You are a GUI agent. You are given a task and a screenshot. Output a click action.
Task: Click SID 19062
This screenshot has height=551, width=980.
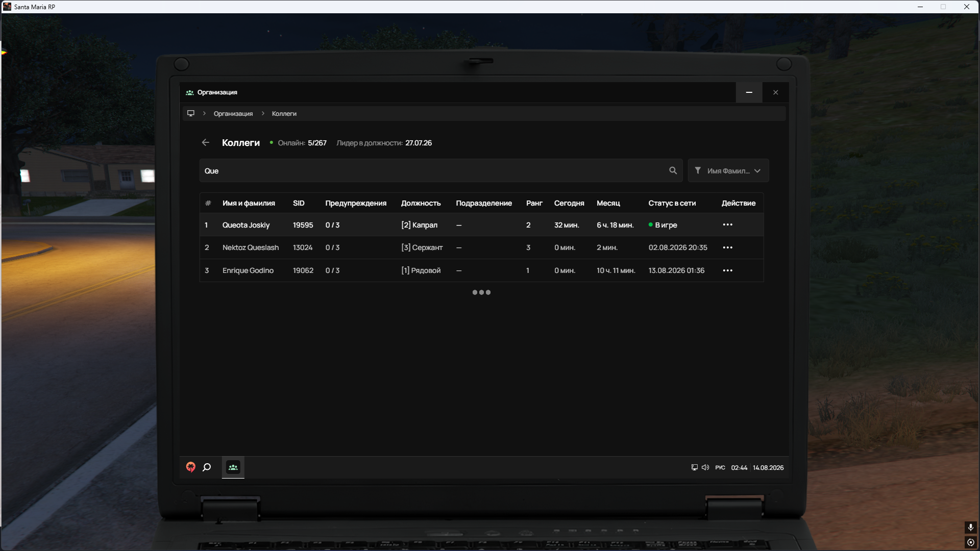[x=303, y=270]
